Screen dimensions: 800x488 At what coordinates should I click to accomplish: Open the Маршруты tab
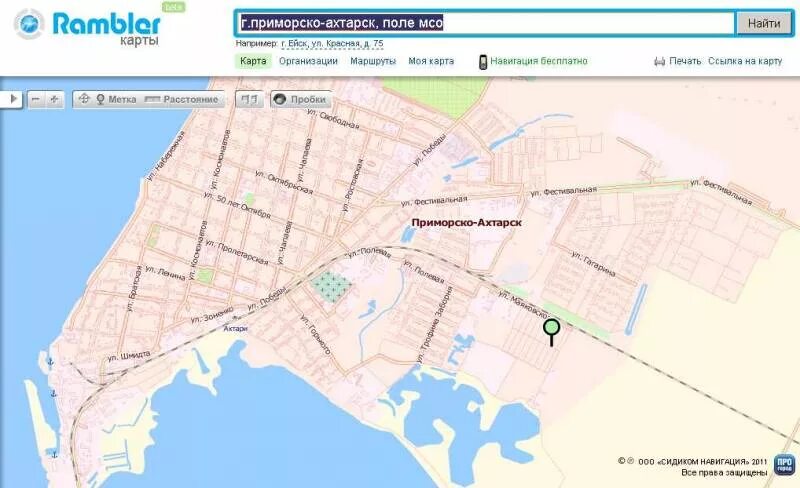click(x=372, y=61)
